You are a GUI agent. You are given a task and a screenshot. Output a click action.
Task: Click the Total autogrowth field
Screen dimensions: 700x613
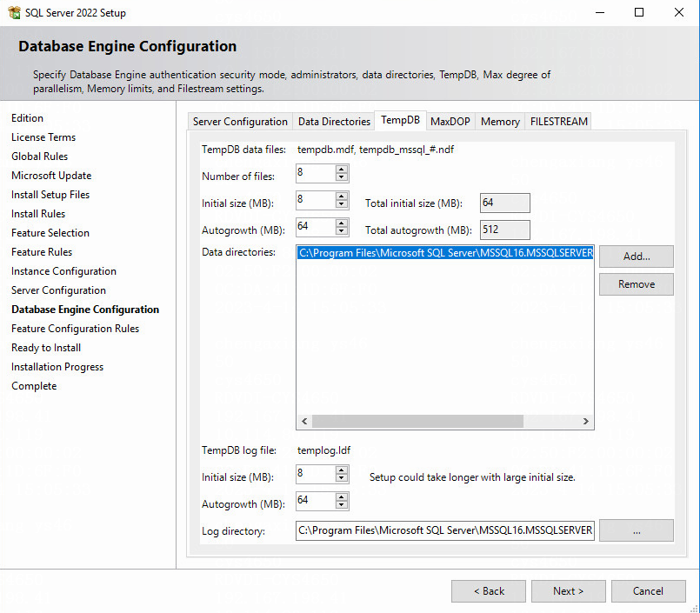tap(505, 230)
